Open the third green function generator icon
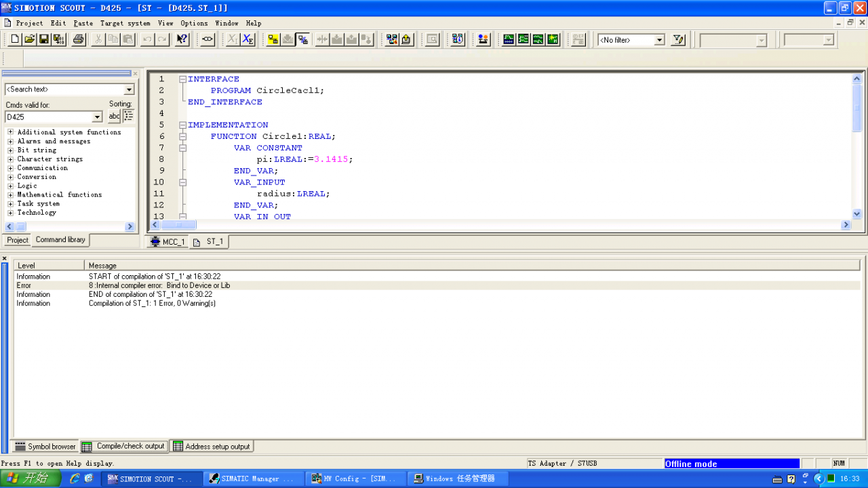This screenshot has height=488, width=868. coord(538,39)
